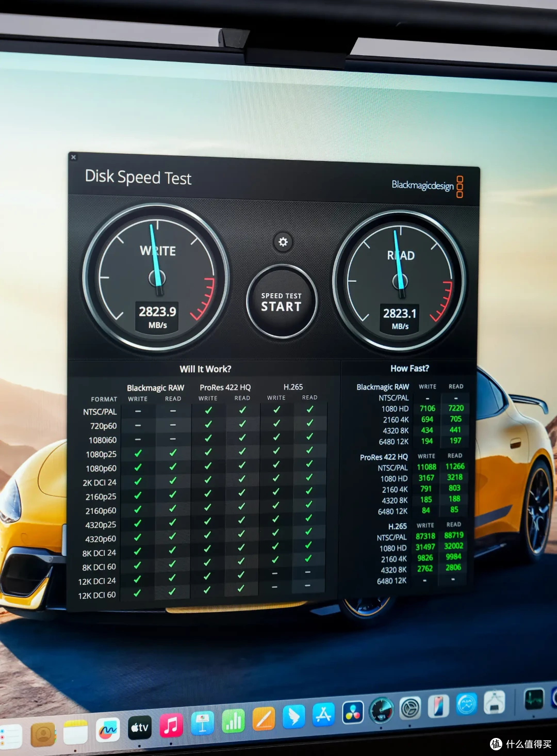Screen dimensions: 557x756
Task: Click the Blackmagic RAW header in Will It Work
Action: click(155, 388)
